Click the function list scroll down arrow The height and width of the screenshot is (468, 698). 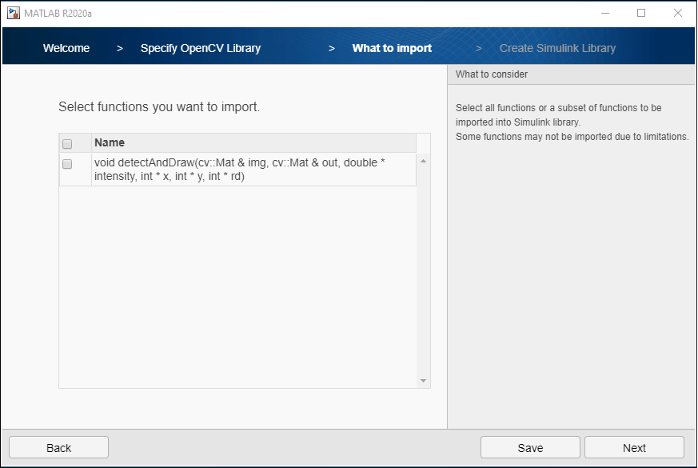coord(423,380)
